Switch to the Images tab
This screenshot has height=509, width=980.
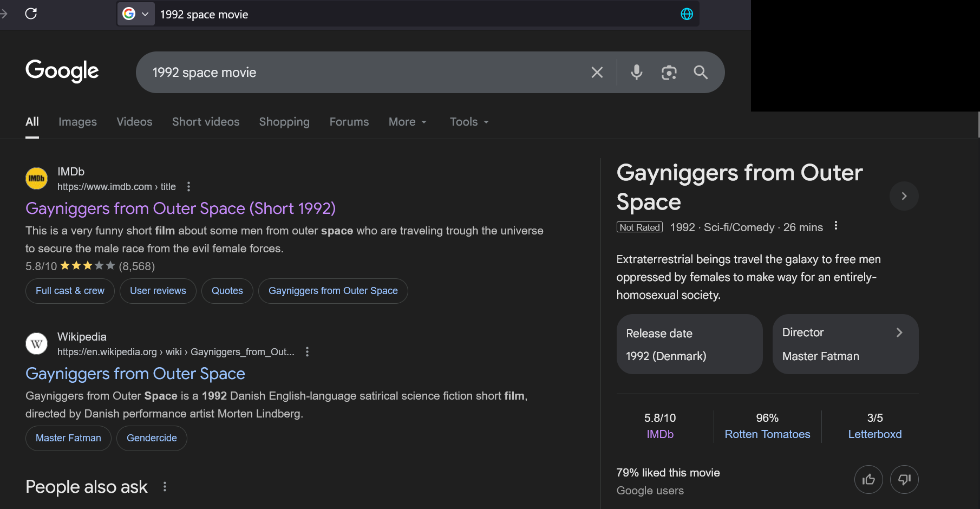pos(77,122)
